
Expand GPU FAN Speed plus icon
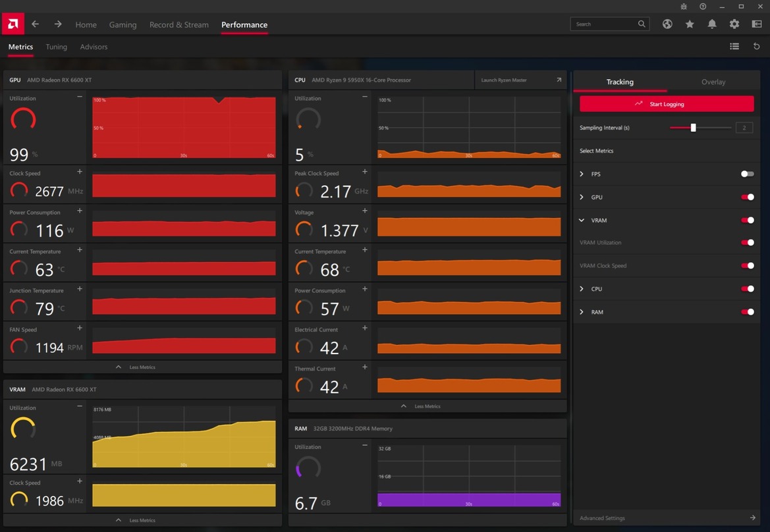(x=80, y=328)
